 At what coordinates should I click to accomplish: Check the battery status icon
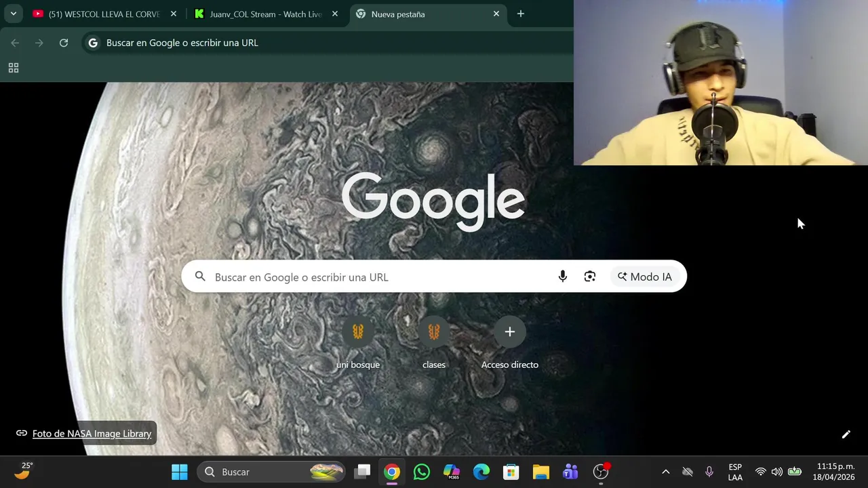(x=795, y=472)
